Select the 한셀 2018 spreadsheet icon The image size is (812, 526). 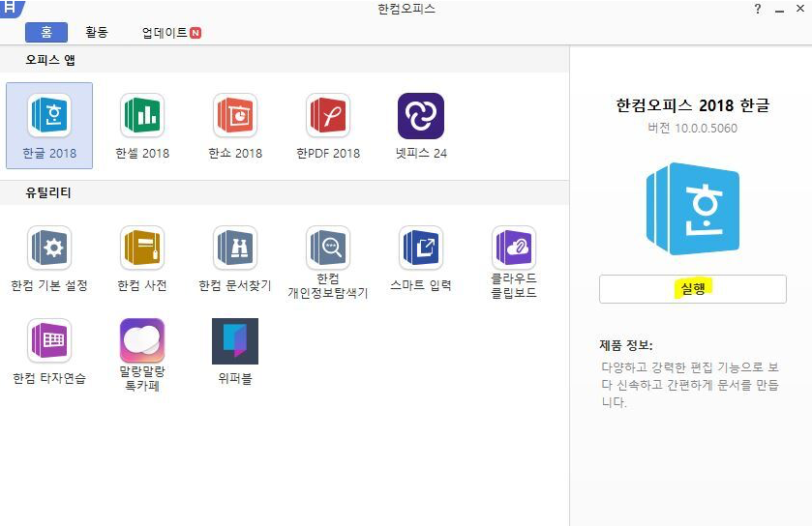pyautogui.click(x=142, y=115)
